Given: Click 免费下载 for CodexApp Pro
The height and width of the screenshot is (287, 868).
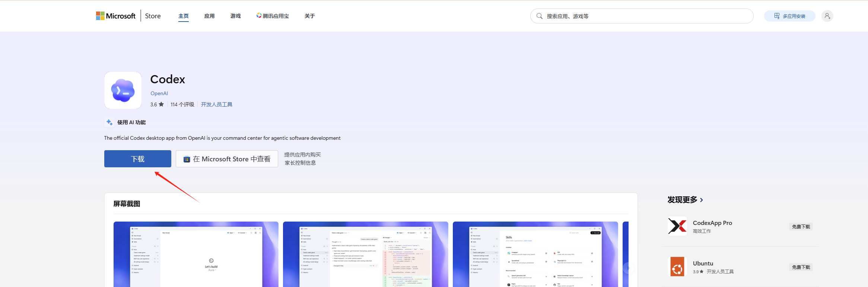Looking at the screenshot, I should (x=801, y=227).
